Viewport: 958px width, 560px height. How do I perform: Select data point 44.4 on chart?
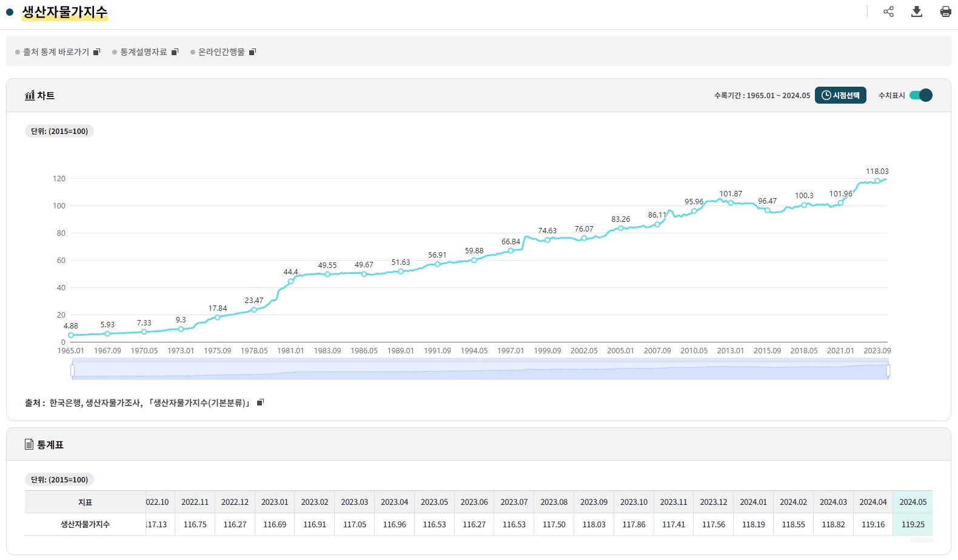291,281
